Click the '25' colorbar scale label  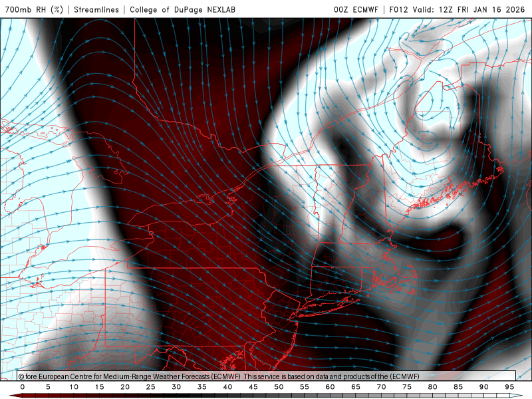(x=151, y=387)
